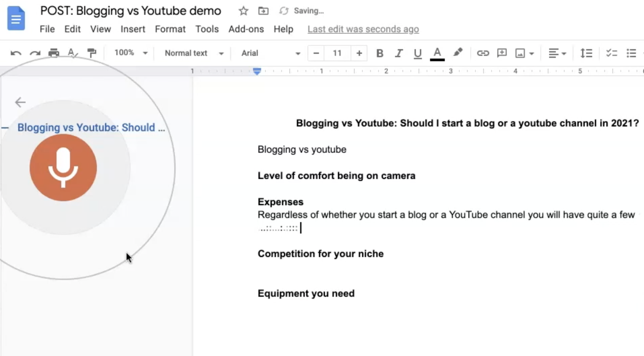Open the Normal text style dropdown
Viewport: 644px width, 356px height.
(x=194, y=53)
